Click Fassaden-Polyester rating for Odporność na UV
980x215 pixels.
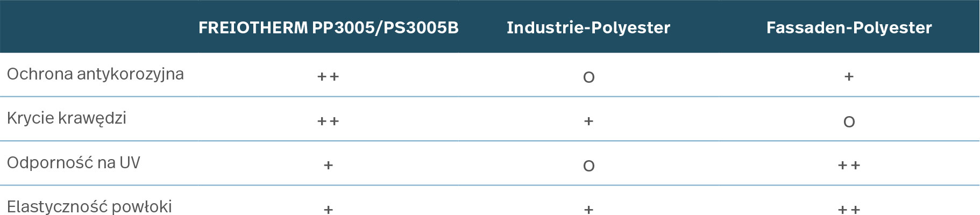pyautogui.click(x=849, y=166)
